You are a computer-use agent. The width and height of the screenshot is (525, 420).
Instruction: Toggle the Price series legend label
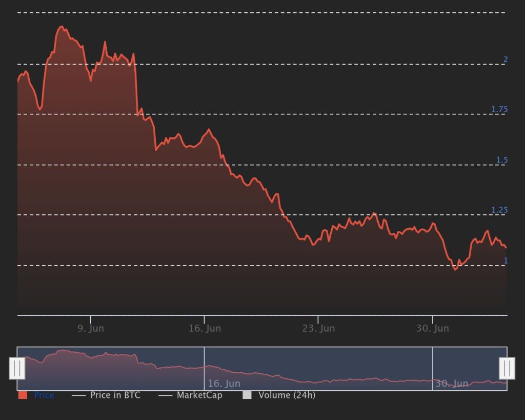coord(44,395)
